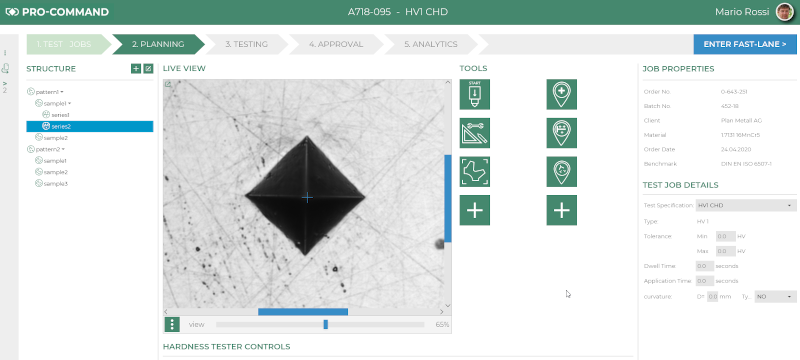Screen dimensions: 800x360
Task: Open the curvature type NO dropdown
Action: coord(775,296)
